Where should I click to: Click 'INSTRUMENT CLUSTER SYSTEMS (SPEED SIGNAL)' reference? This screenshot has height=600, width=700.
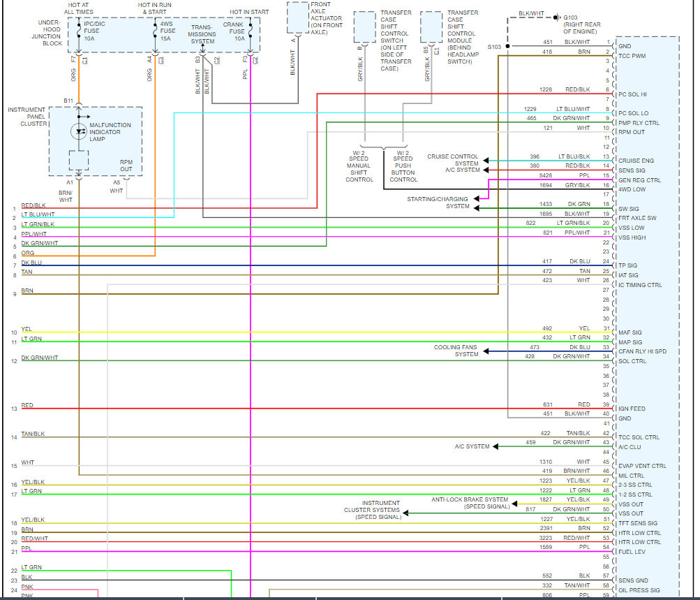372,510
